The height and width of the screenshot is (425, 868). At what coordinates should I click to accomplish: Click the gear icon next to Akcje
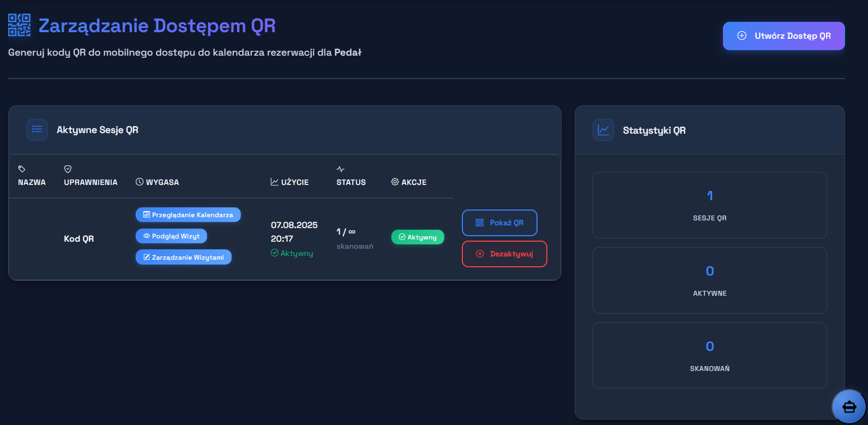click(x=395, y=182)
